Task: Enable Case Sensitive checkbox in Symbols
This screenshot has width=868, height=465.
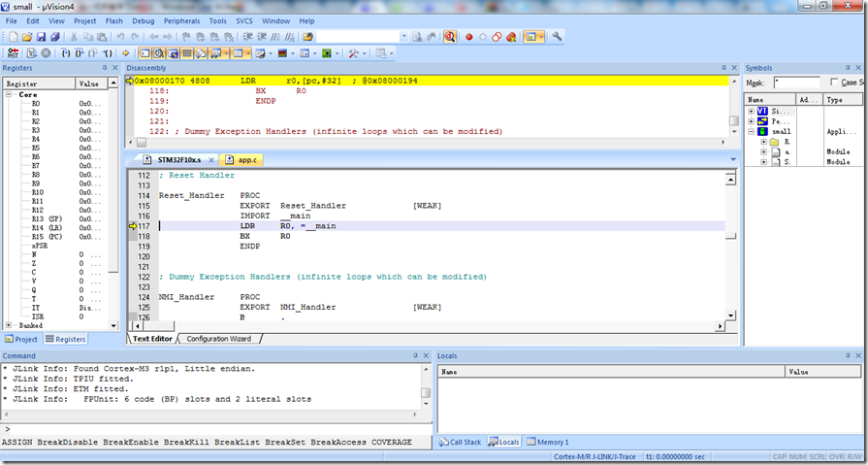Action: click(x=834, y=82)
